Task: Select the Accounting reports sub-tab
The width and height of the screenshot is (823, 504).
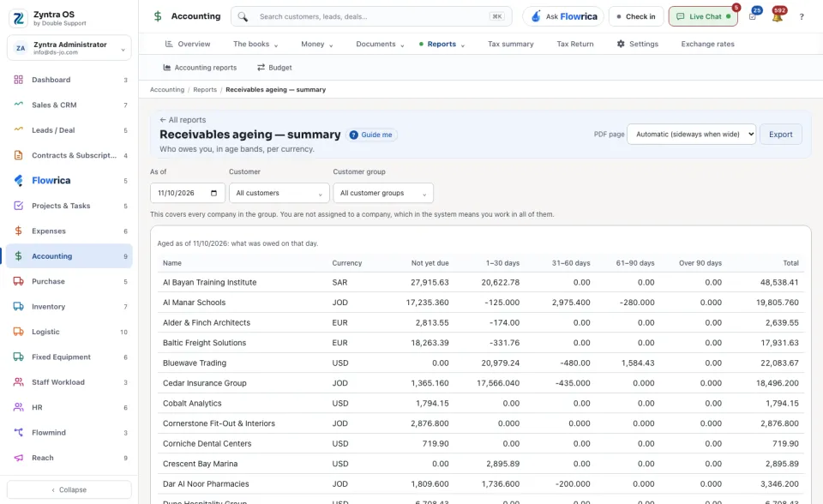Action: point(200,68)
